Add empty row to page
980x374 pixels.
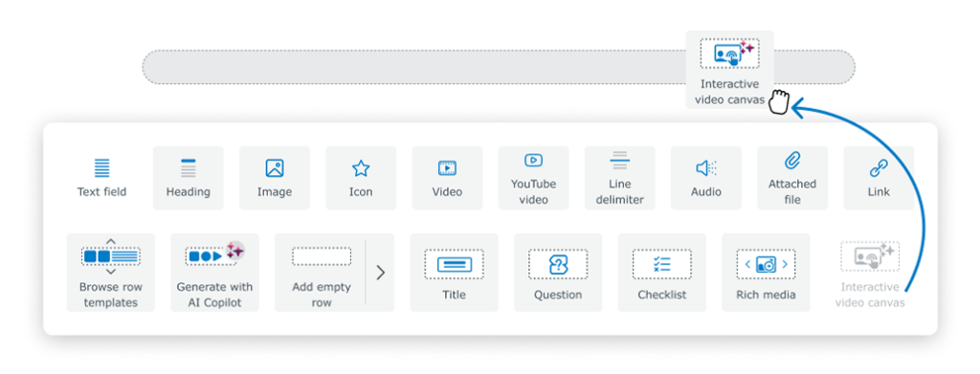pyautogui.click(x=321, y=273)
